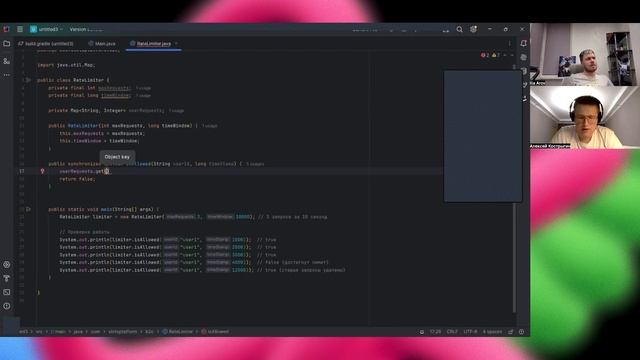
Task: Click RateLimiter in the breadcrumb bar
Action: [x=178, y=332]
